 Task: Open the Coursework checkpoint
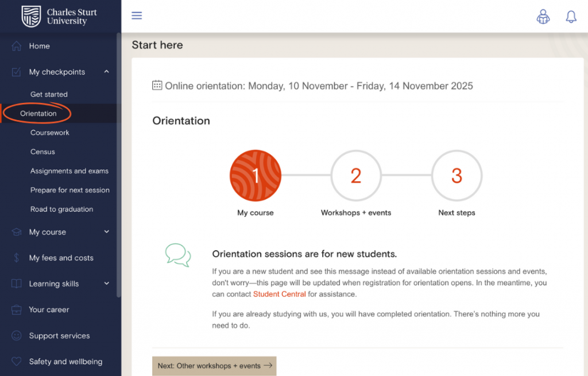[50, 133]
